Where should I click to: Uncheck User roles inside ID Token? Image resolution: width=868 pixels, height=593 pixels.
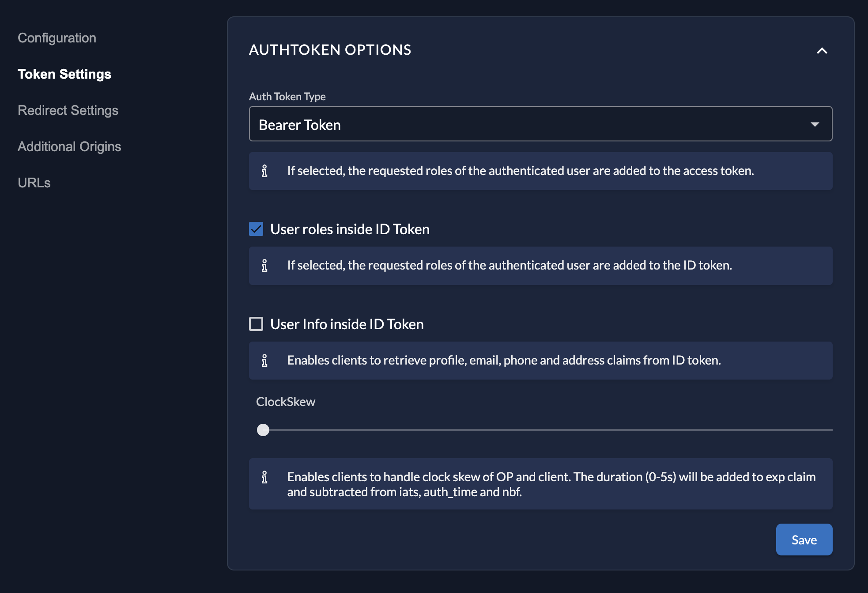(x=256, y=229)
